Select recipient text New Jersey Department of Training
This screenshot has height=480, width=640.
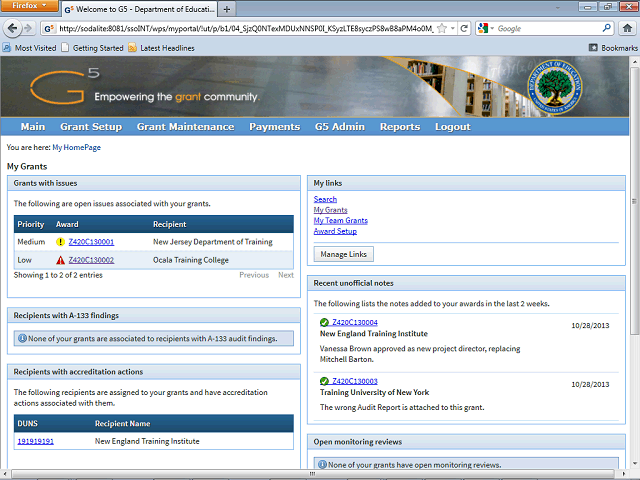pos(213,242)
